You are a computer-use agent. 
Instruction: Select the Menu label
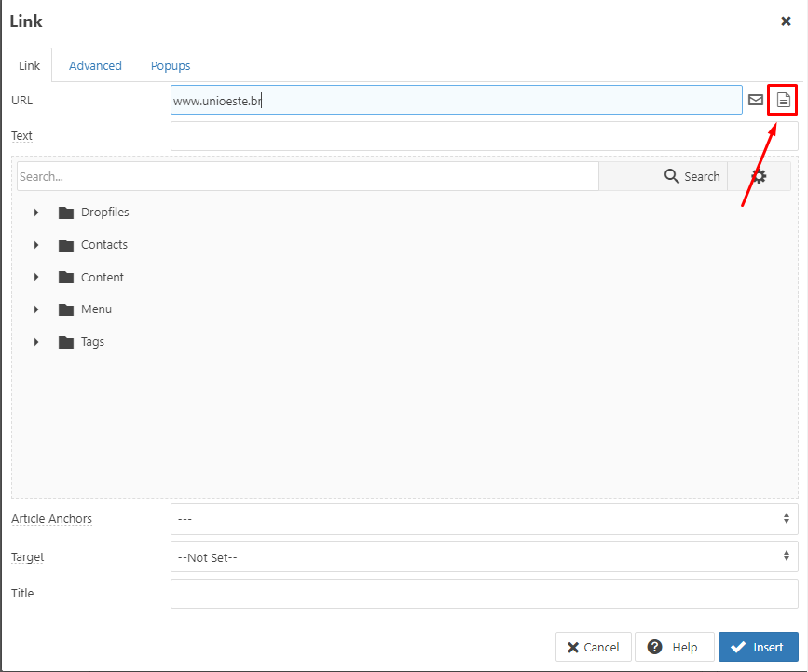coord(96,309)
